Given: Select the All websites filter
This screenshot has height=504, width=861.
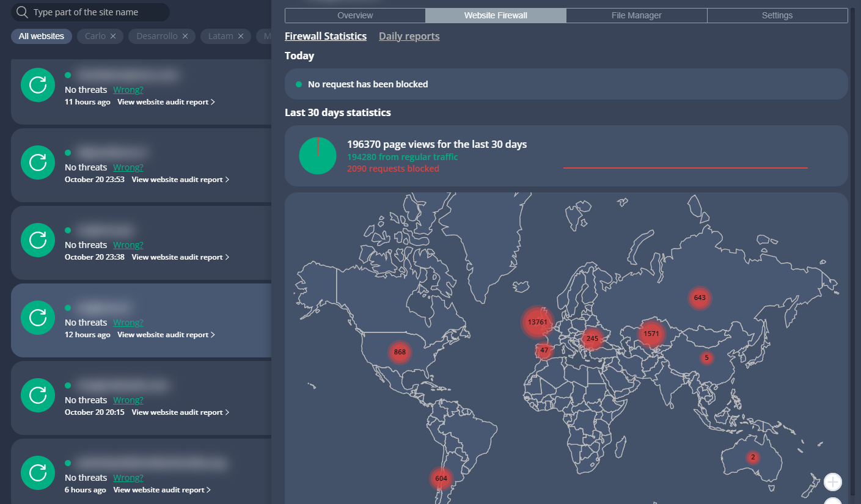Looking at the screenshot, I should (x=42, y=37).
